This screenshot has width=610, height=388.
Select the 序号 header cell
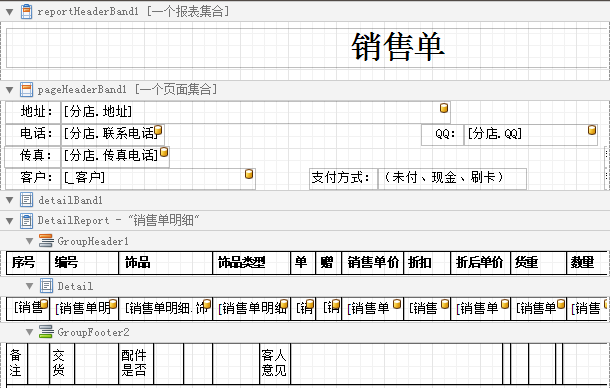point(28,263)
